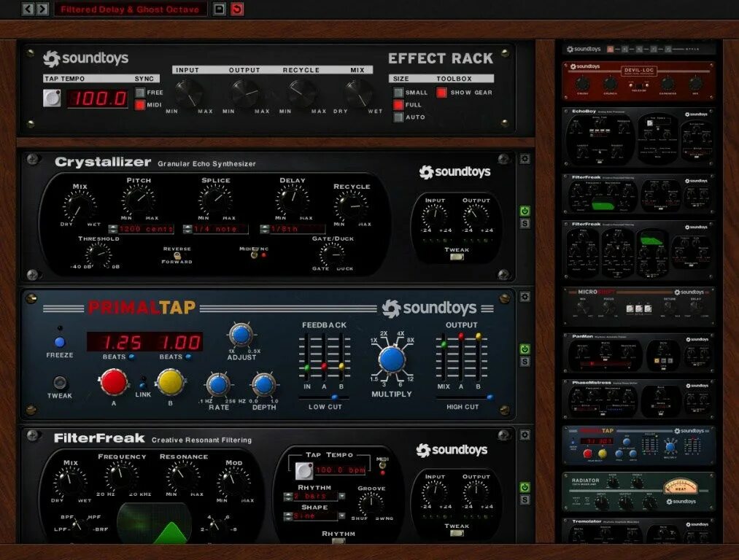
Task: Open the PrimalTap Tweak button
Action: 60,382
